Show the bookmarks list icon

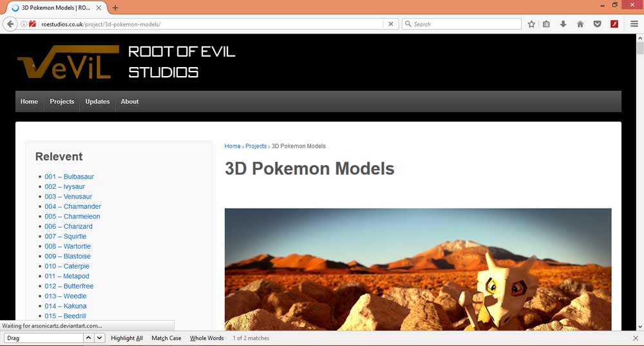tap(546, 24)
